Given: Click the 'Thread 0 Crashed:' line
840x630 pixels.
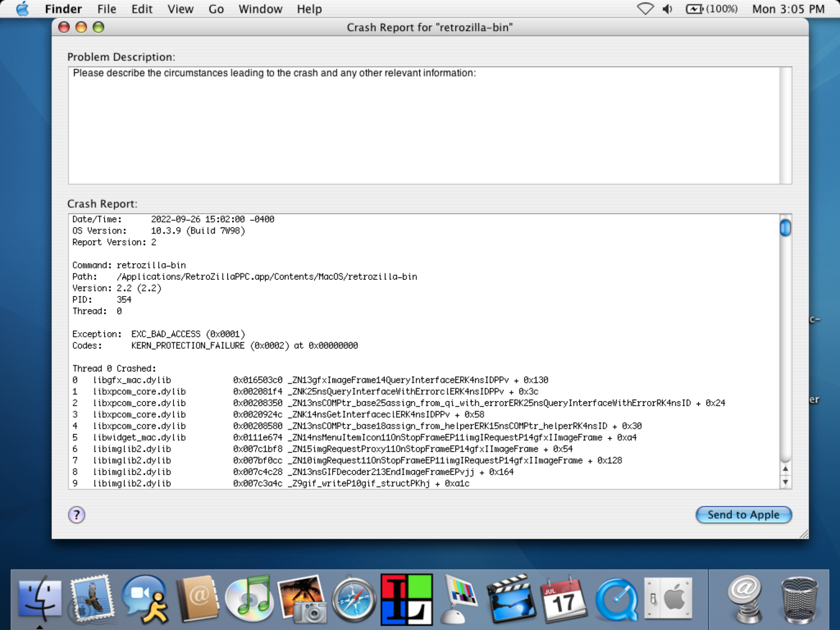Looking at the screenshot, I should 114,368.
